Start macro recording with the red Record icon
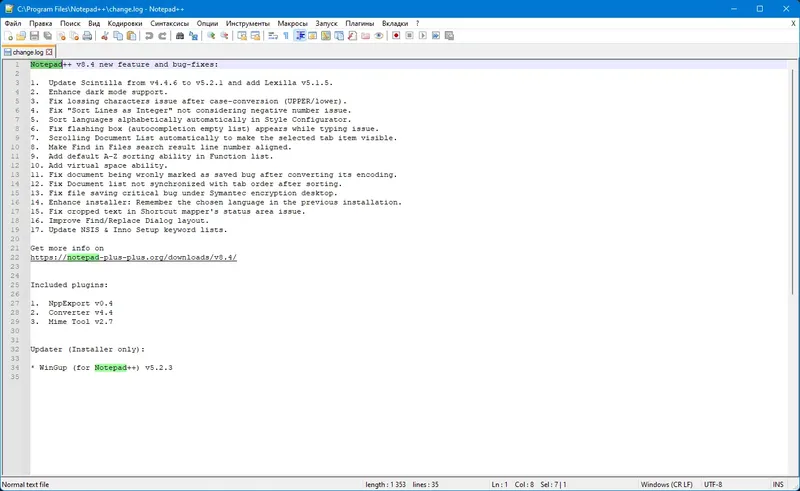 (396, 36)
